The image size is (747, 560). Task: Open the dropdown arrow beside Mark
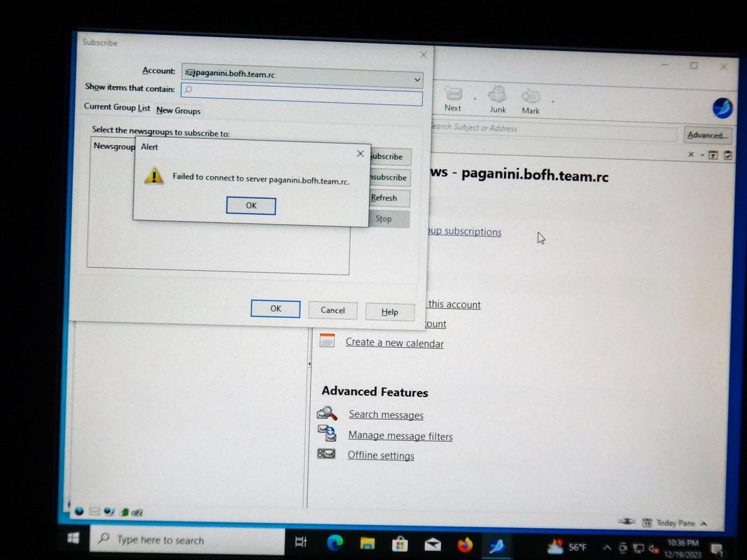coord(552,101)
